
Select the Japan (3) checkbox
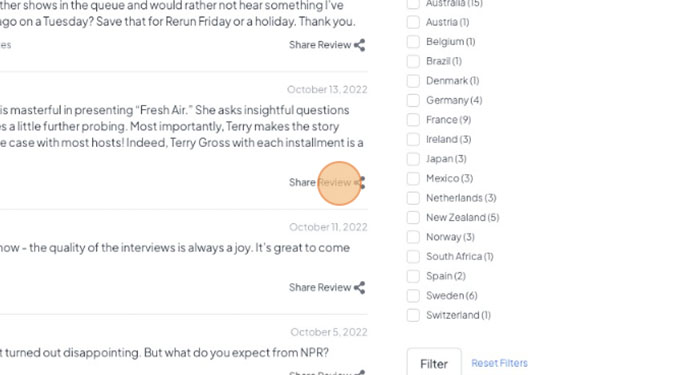pyautogui.click(x=413, y=159)
